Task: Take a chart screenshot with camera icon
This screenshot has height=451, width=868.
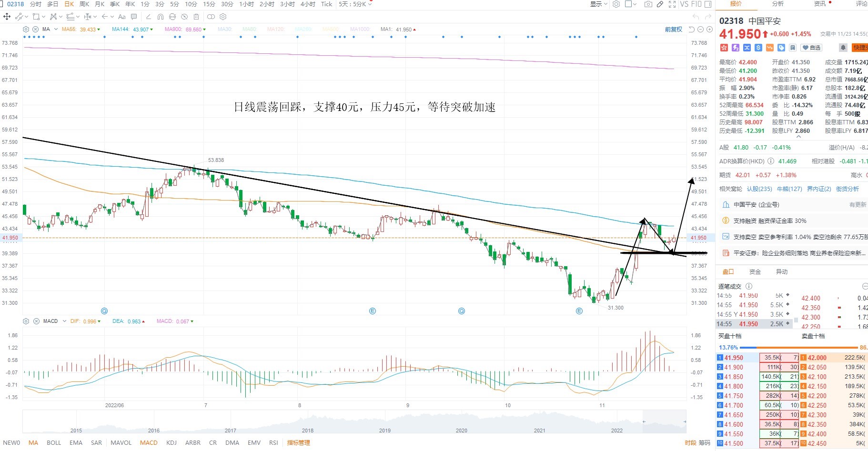Action: coord(648,4)
